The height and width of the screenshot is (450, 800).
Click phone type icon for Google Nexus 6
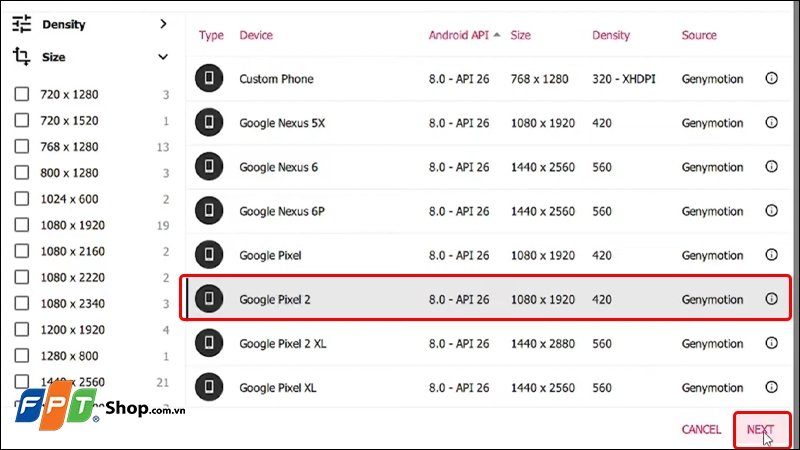209,166
